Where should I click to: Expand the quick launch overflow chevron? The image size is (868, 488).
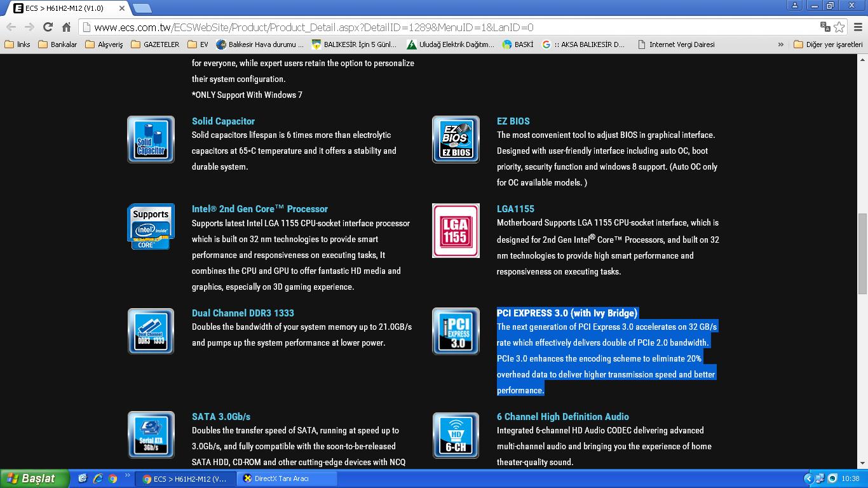[127, 475]
